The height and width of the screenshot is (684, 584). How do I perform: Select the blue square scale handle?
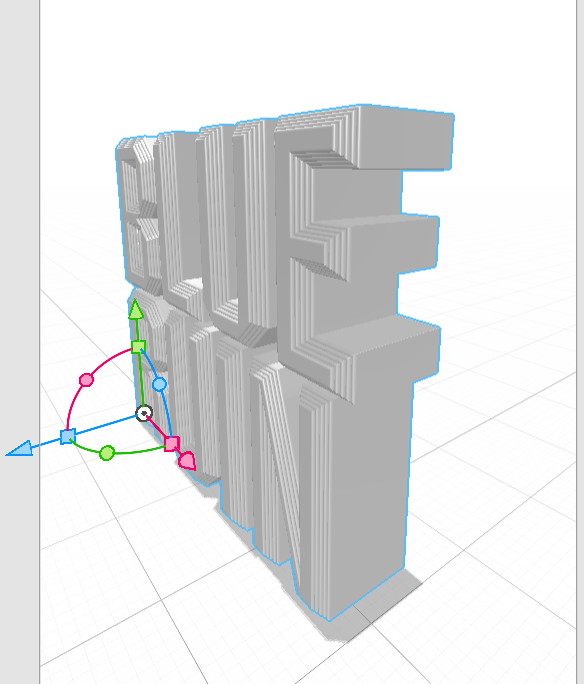tap(68, 436)
